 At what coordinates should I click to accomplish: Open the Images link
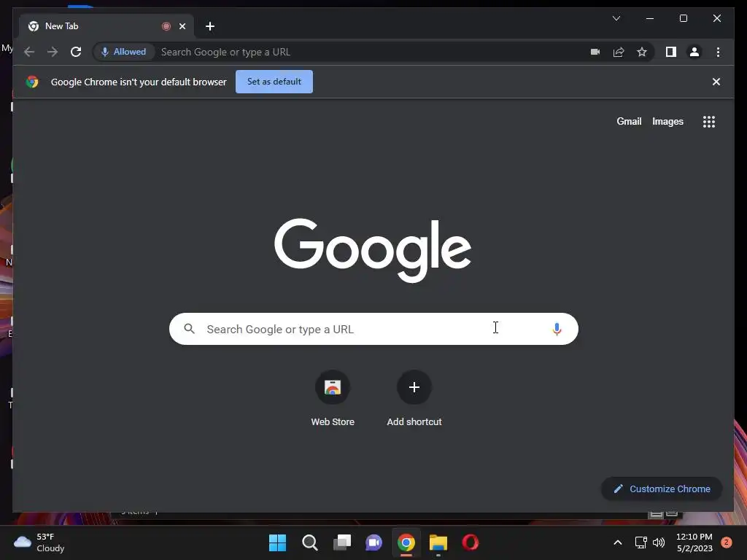point(667,122)
